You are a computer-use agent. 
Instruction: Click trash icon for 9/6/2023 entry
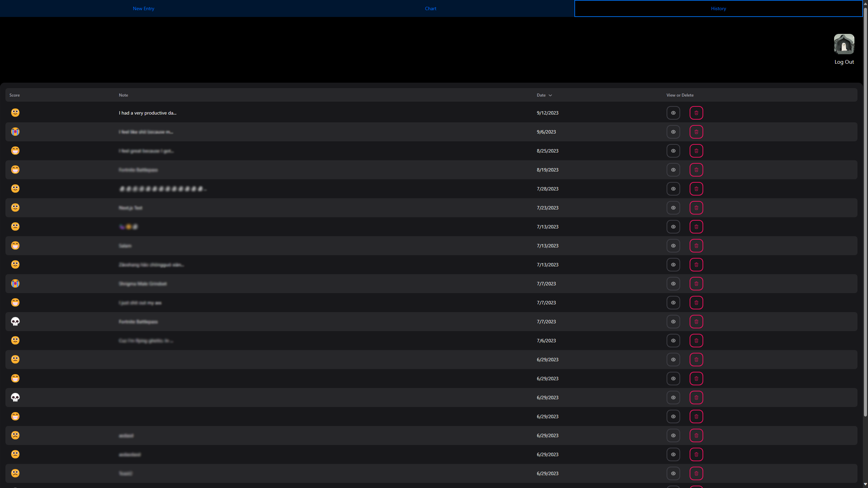[x=696, y=132]
